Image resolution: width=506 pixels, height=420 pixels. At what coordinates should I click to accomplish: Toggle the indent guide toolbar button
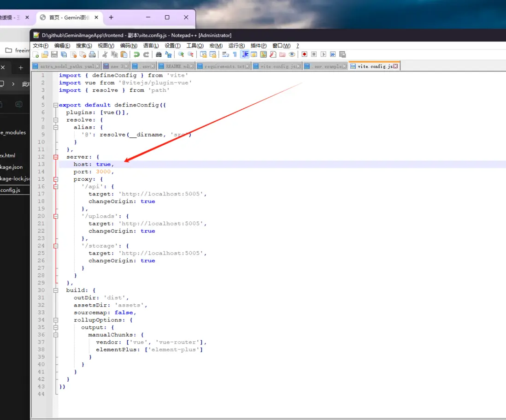click(x=245, y=54)
